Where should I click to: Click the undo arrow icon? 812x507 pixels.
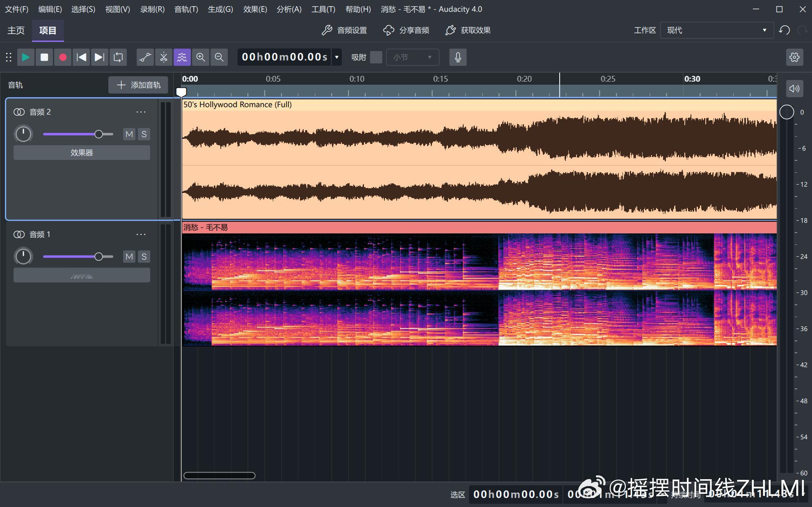pyautogui.click(x=785, y=30)
